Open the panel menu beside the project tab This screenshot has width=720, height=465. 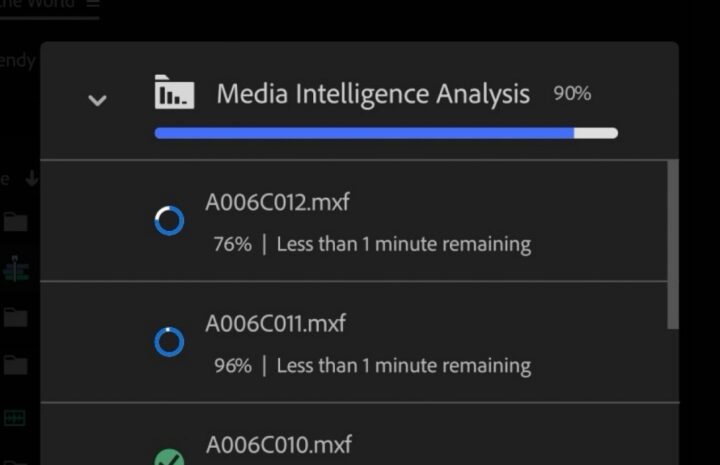point(93,4)
